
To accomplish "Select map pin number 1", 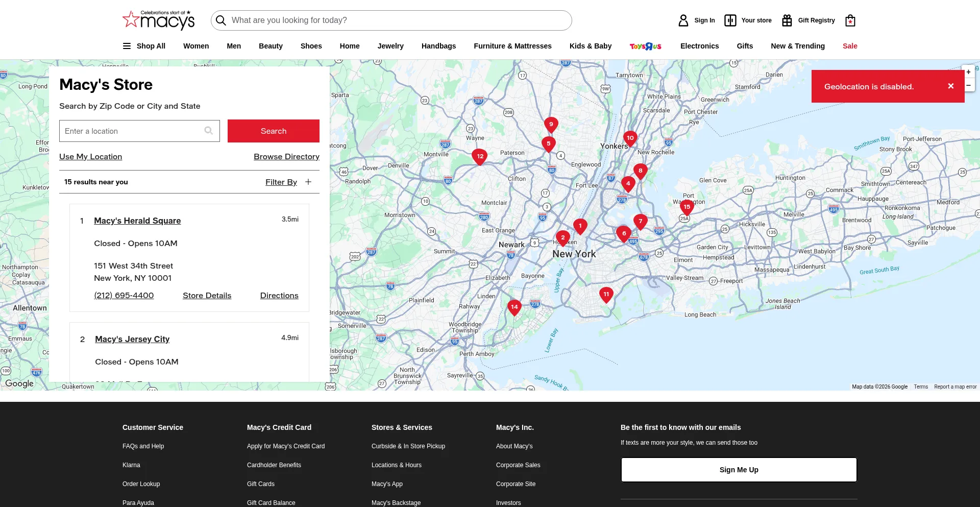I will click(x=580, y=226).
